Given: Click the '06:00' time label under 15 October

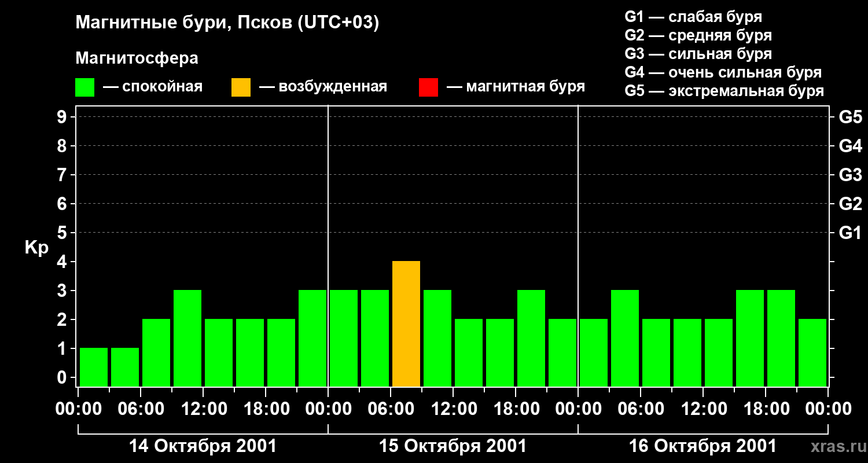Looking at the screenshot, I should coord(391,409).
